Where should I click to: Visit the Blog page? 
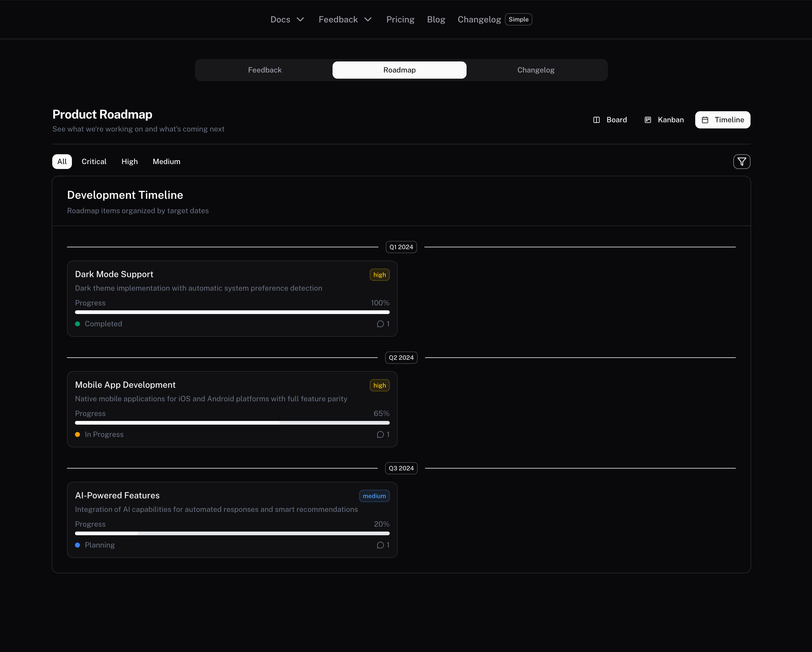(x=436, y=19)
